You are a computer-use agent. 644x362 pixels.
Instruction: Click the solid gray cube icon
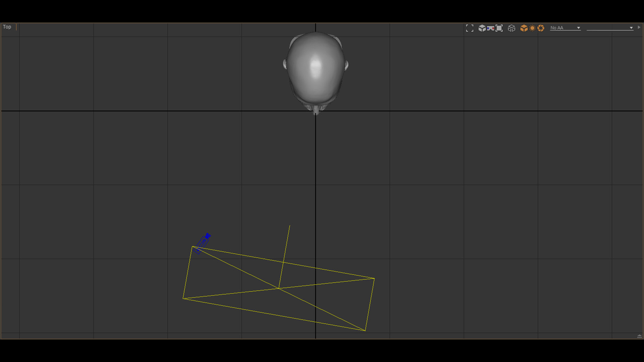pyautogui.click(x=482, y=28)
